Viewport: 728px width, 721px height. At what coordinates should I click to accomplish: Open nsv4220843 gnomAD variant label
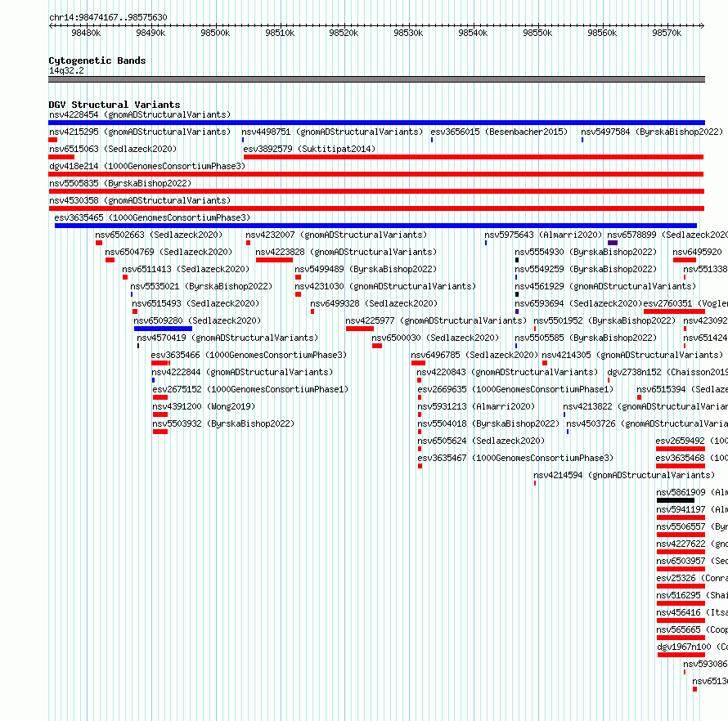pyautogui.click(x=507, y=372)
